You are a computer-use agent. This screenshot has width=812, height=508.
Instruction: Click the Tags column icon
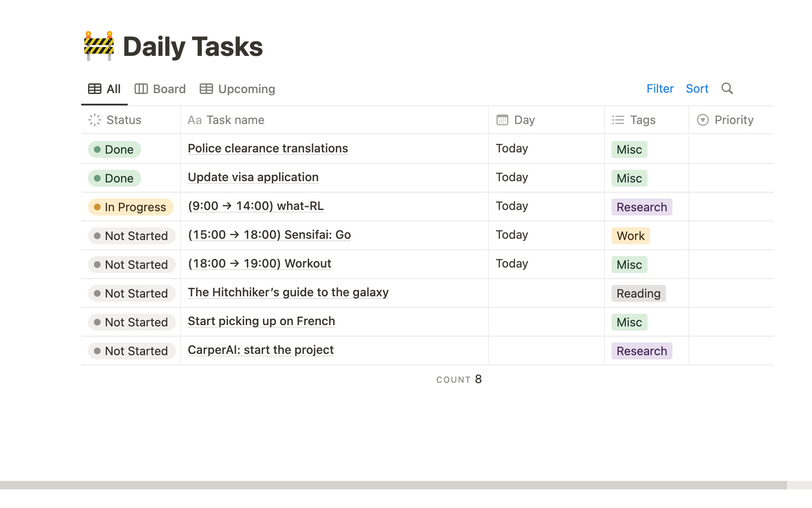(x=617, y=119)
